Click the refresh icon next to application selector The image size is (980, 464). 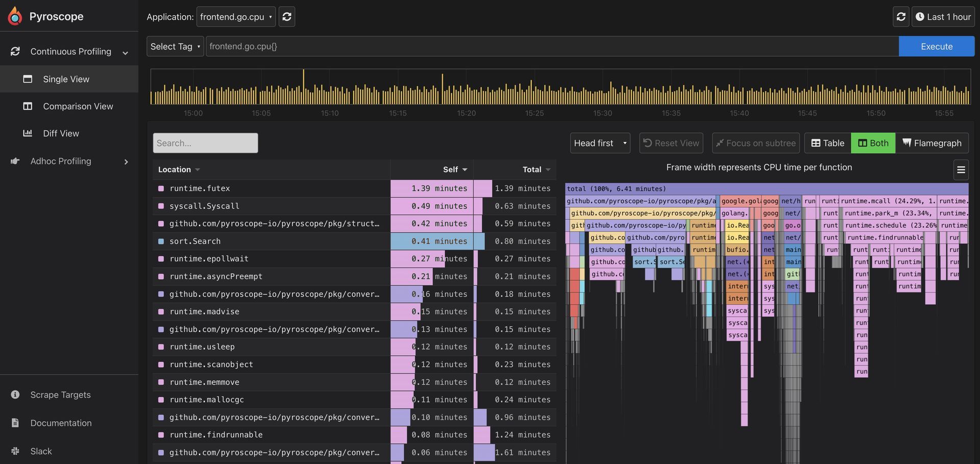287,17
